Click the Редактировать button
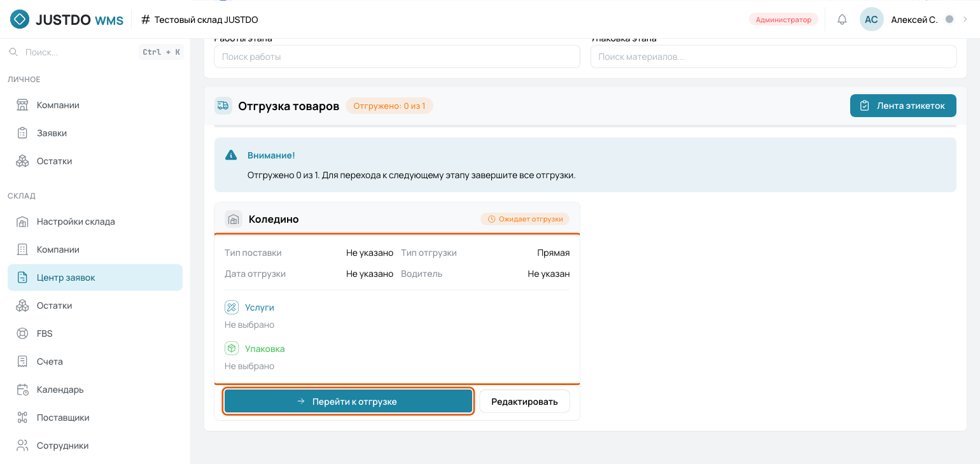 click(524, 402)
